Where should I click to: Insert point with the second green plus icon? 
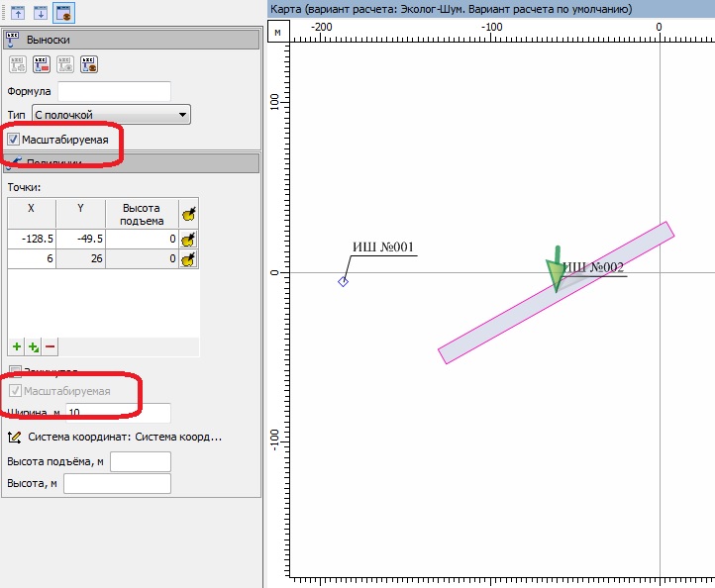tap(34, 346)
